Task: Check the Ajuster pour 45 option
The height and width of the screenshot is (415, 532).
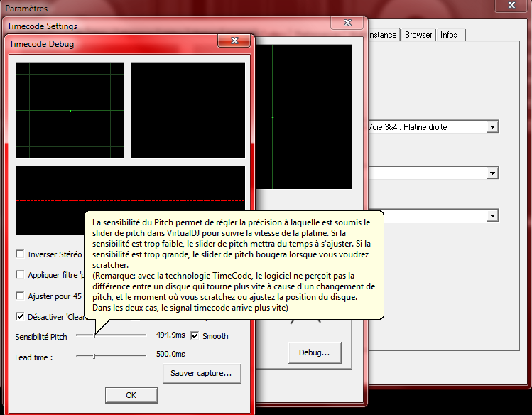Action: click(x=21, y=296)
